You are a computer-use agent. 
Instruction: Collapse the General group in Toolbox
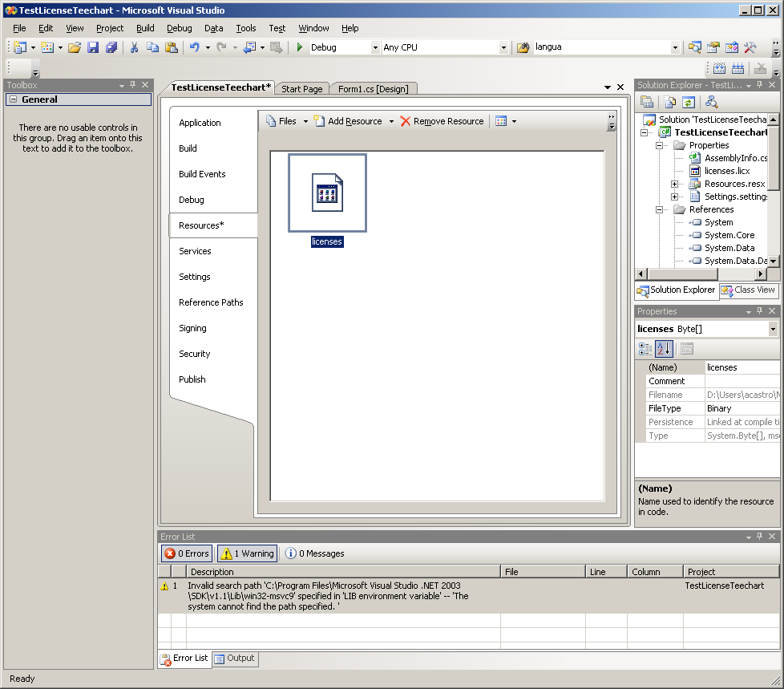click(x=14, y=99)
